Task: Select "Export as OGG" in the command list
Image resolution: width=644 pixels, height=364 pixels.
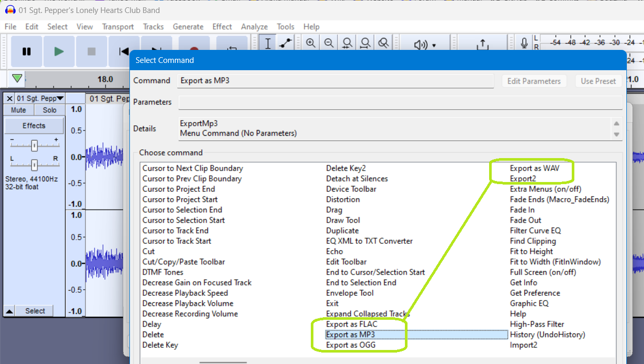Action: pyautogui.click(x=351, y=345)
